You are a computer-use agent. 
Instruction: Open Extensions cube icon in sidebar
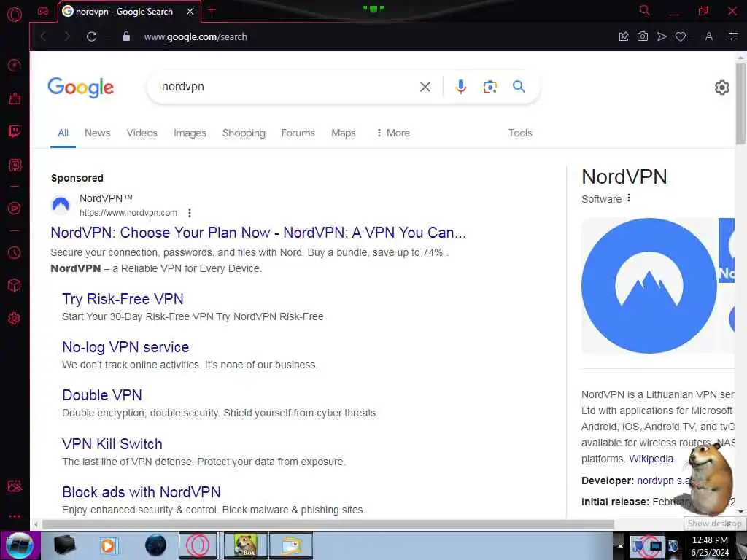(x=15, y=285)
